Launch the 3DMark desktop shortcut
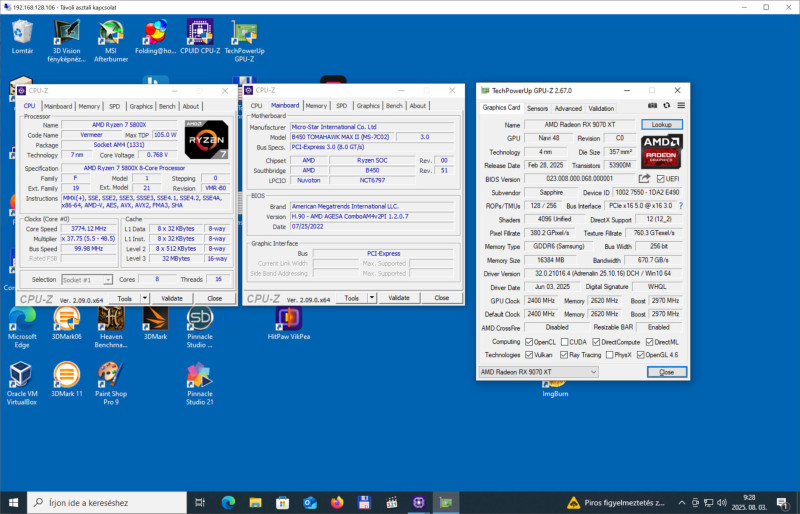This screenshot has width=800, height=514. [x=156, y=323]
